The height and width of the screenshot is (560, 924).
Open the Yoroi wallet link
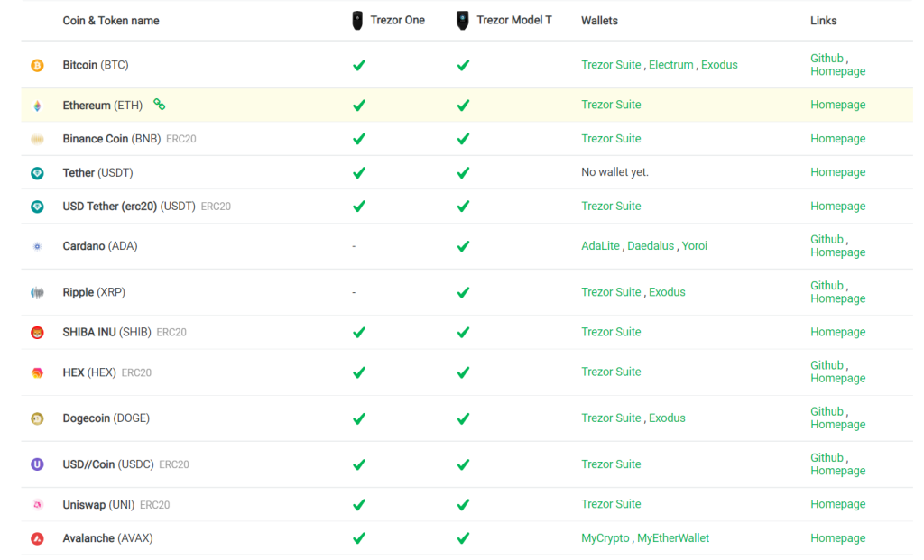(x=695, y=246)
